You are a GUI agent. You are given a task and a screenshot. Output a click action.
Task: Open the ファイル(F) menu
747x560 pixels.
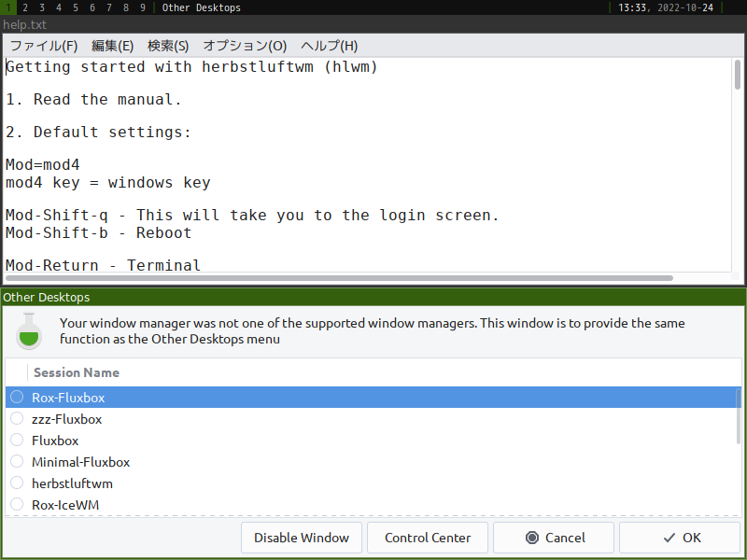44,46
